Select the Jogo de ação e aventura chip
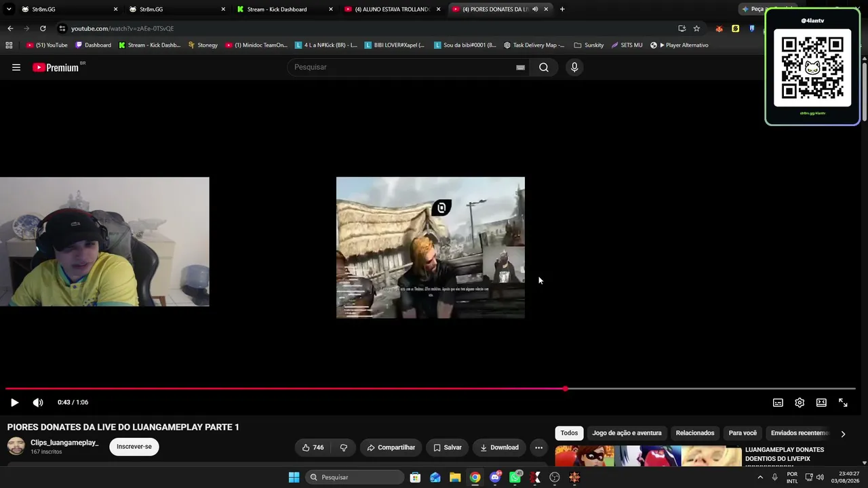 click(x=627, y=433)
